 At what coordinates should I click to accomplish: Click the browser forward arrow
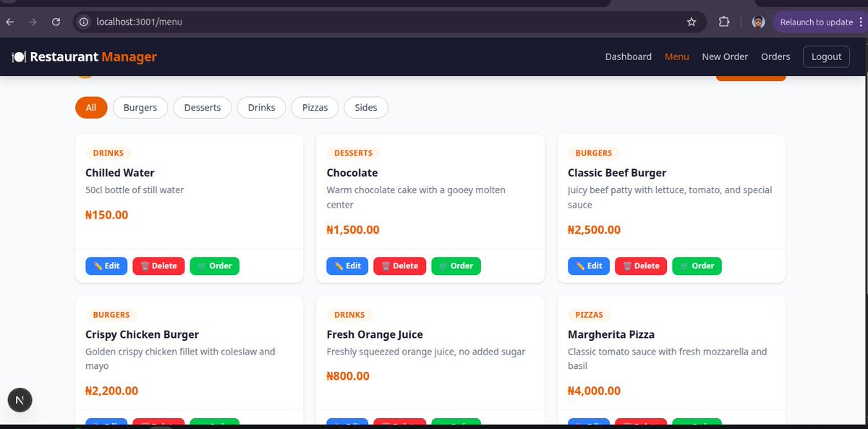click(x=32, y=22)
